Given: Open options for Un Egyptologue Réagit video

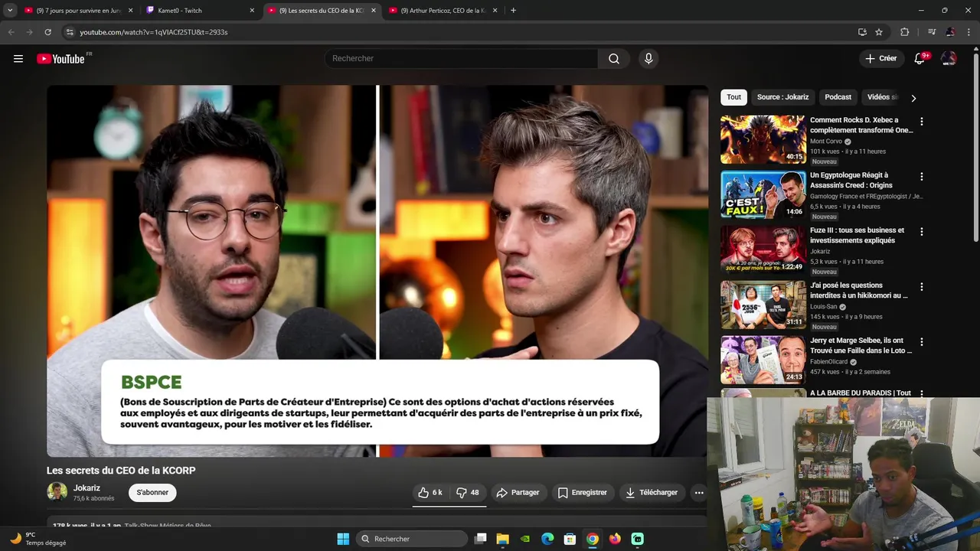Looking at the screenshot, I should (922, 177).
